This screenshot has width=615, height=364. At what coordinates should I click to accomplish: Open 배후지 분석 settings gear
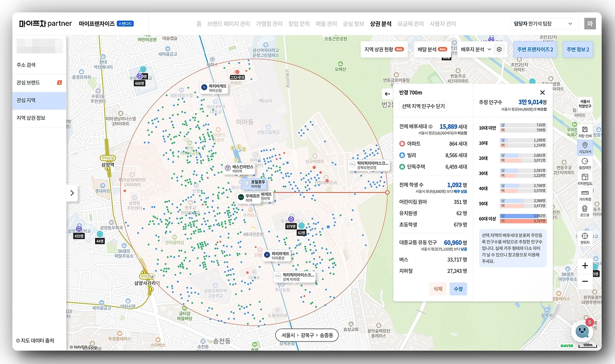coord(499,49)
